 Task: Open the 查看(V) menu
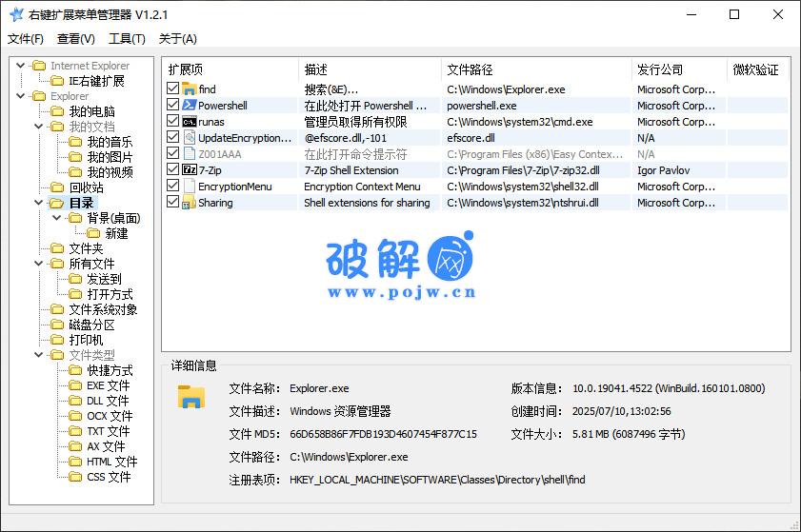75,39
